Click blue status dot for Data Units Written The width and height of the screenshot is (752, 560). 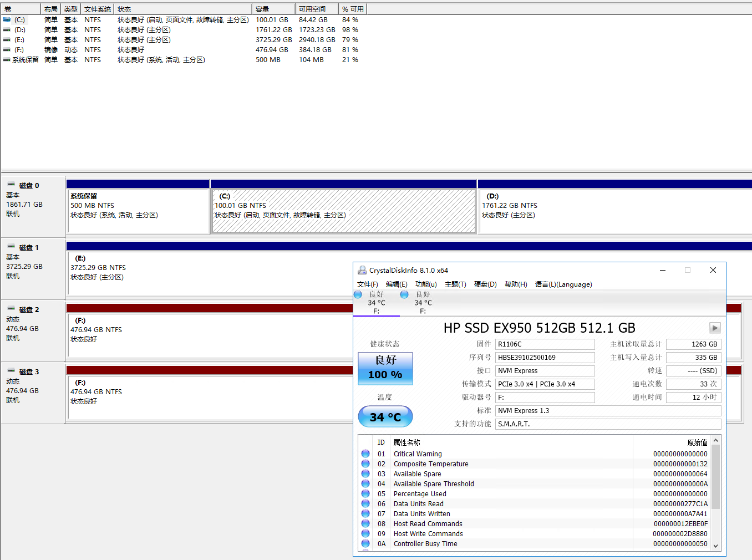[365, 513]
